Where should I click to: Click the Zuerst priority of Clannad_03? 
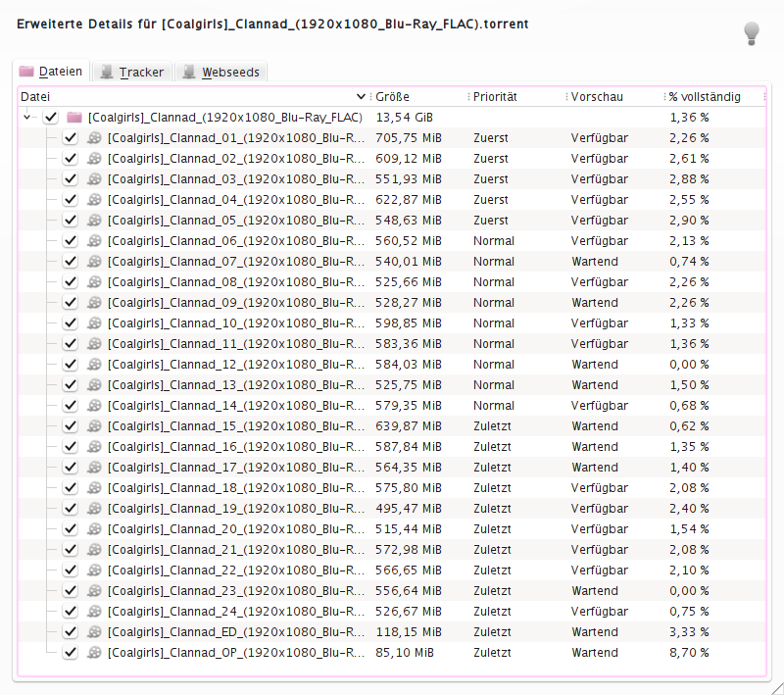(491, 179)
